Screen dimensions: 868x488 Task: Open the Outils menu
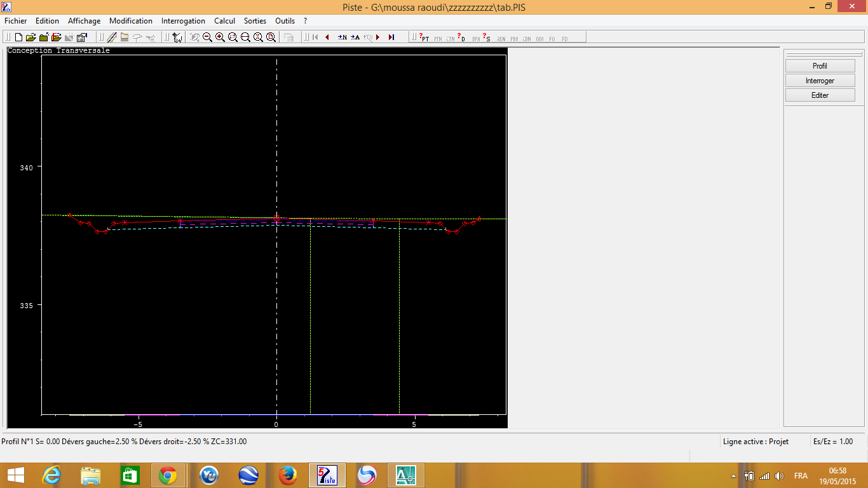point(285,21)
